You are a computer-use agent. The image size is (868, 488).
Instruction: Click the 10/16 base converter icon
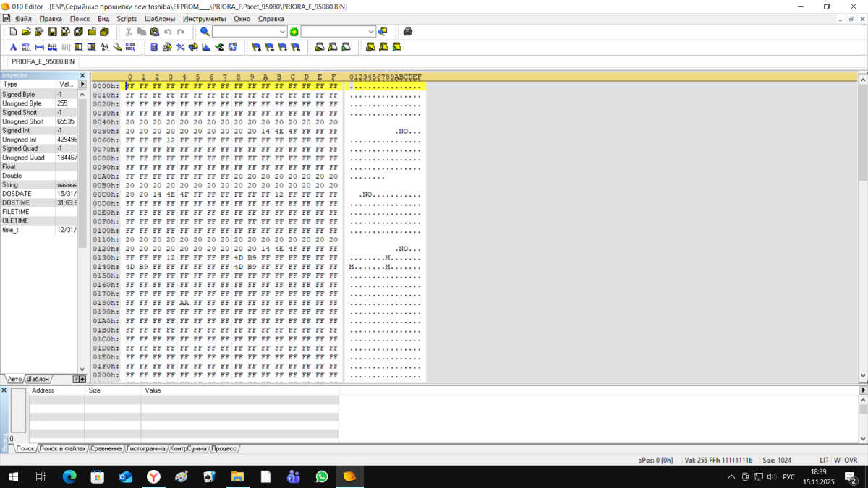[x=232, y=47]
